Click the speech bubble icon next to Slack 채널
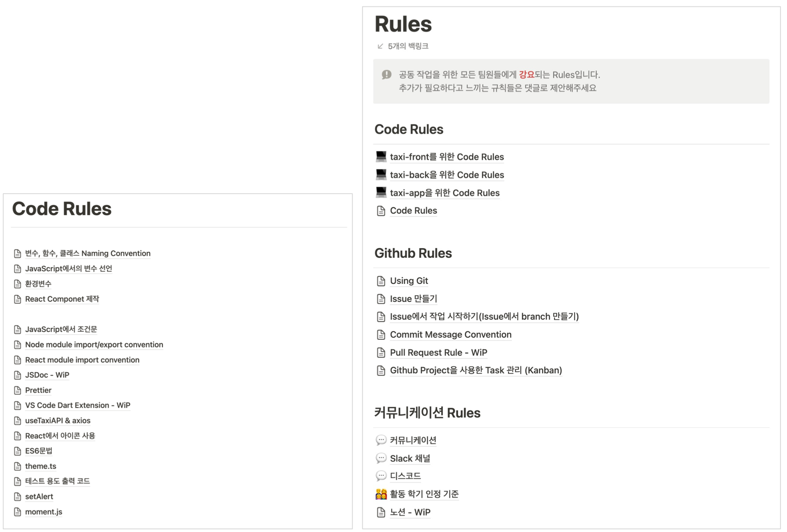 pyautogui.click(x=381, y=458)
